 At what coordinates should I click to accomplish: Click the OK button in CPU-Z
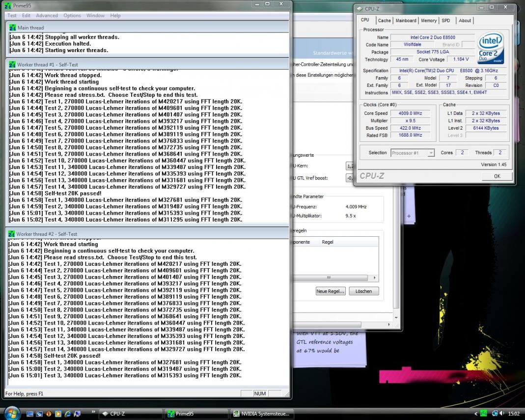tap(497, 176)
